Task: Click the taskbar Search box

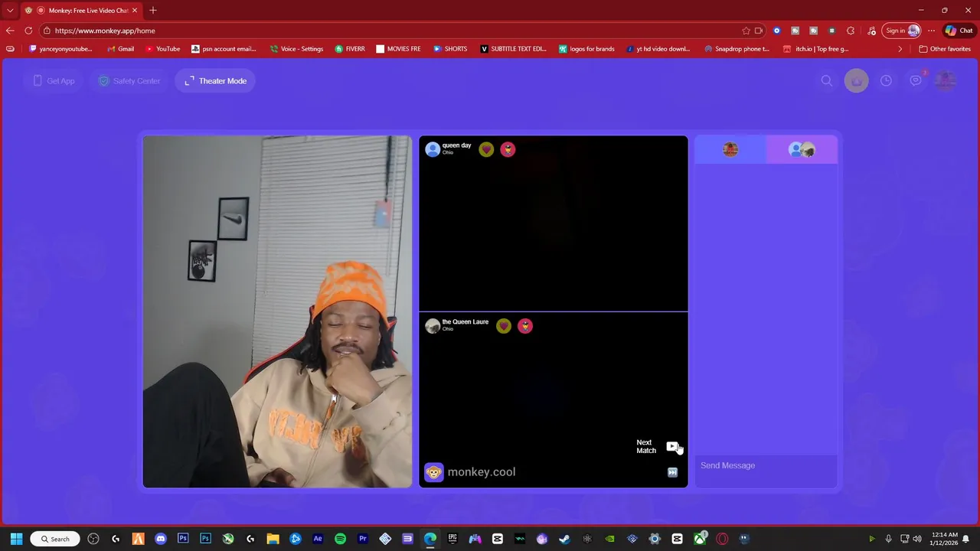Action: point(56,539)
